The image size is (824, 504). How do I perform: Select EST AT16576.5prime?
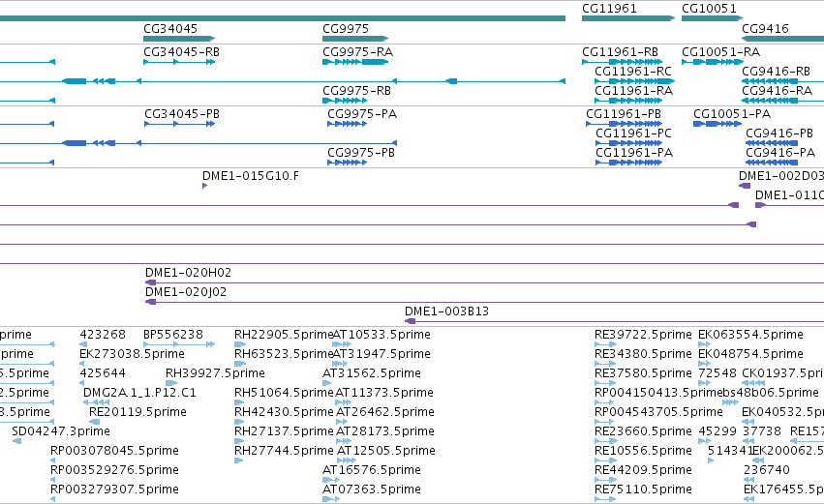(x=372, y=470)
